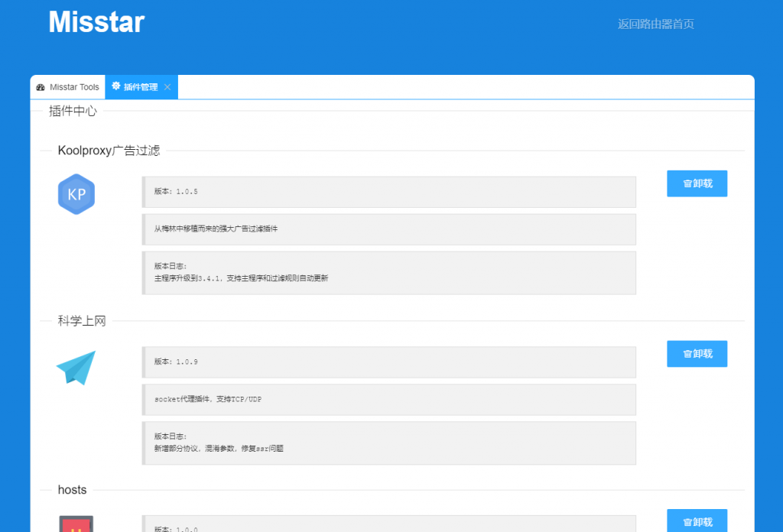Click the 科学上网 changelog about ssr fix
The image size is (783, 532).
[x=388, y=443]
